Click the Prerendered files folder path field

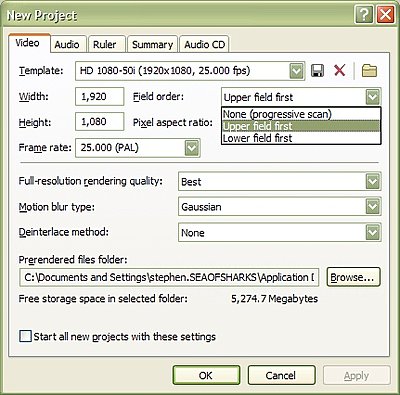tap(169, 277)
